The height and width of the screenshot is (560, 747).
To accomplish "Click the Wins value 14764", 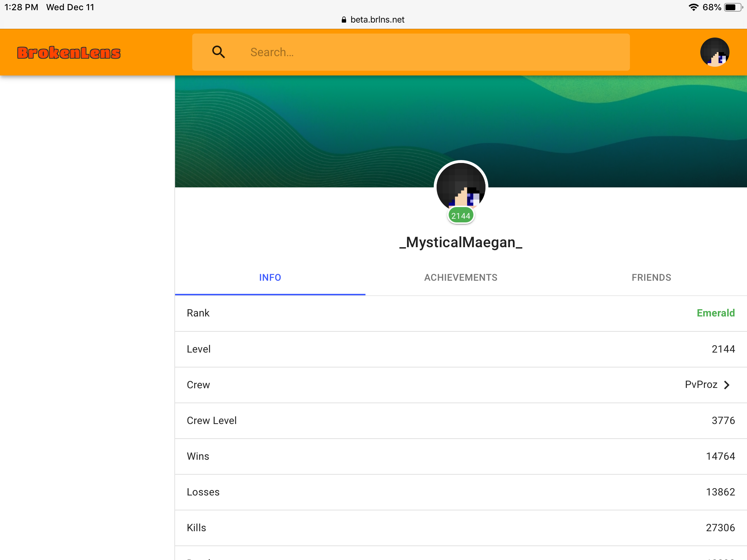I will (x=720, y=456).
